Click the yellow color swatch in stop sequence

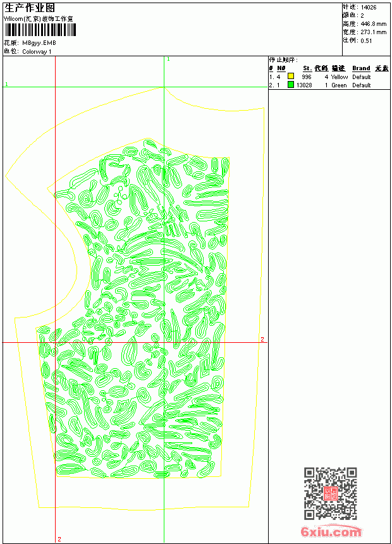tap(291, 77)
